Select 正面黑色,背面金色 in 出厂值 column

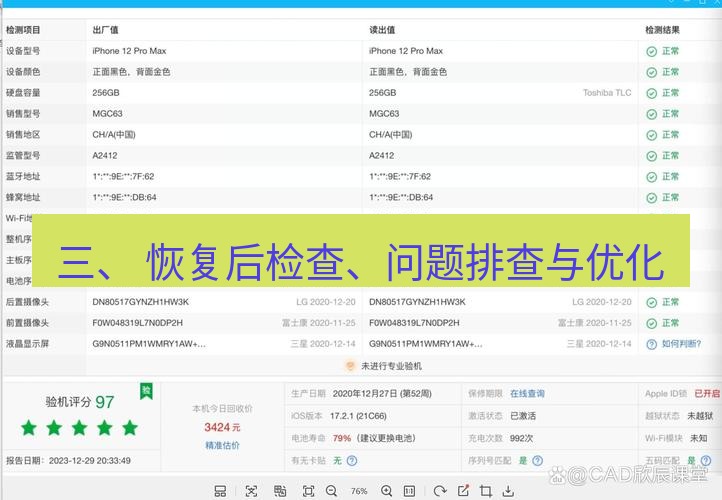(131, 72)
